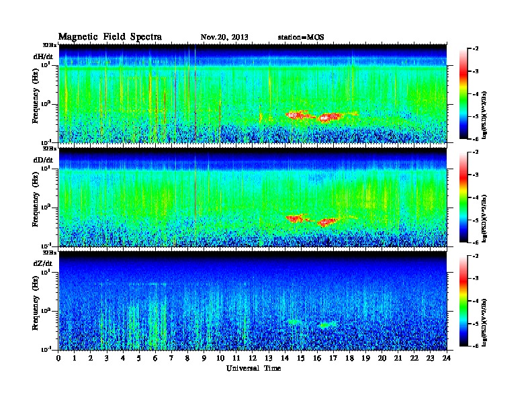Click the 17 tick label on Universal Time axis

333,359
